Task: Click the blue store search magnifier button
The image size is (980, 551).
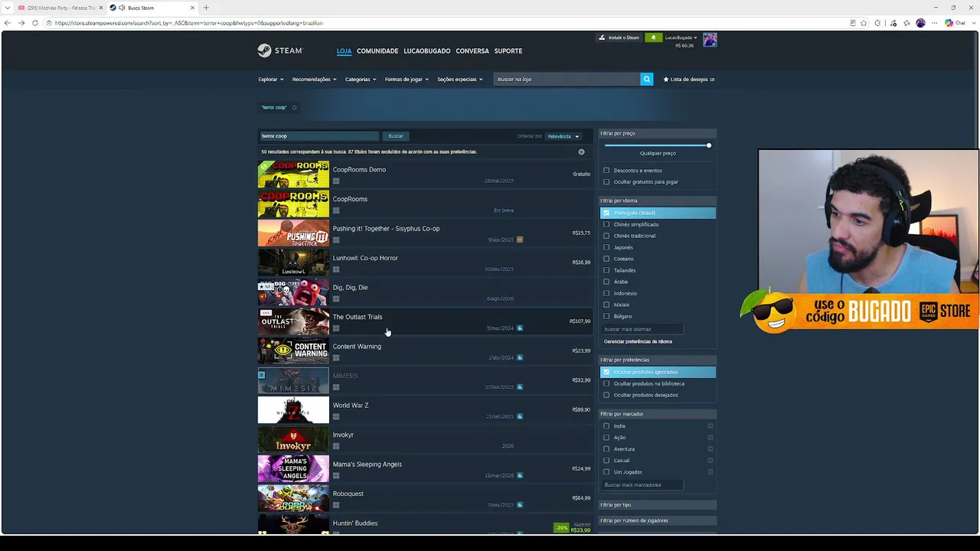Action: [x=647, y=79]
